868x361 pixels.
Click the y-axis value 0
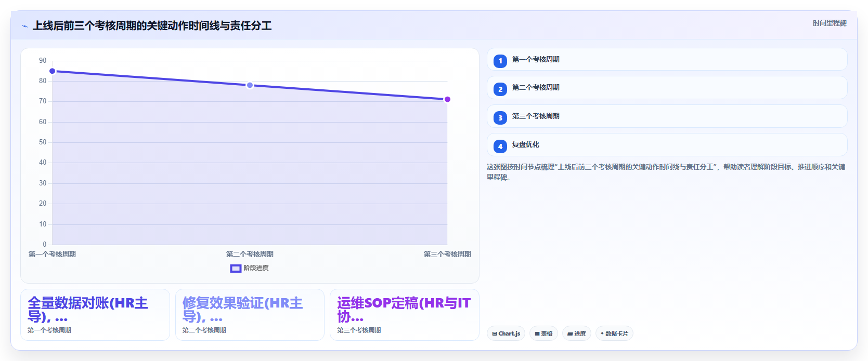coord(45,245)
